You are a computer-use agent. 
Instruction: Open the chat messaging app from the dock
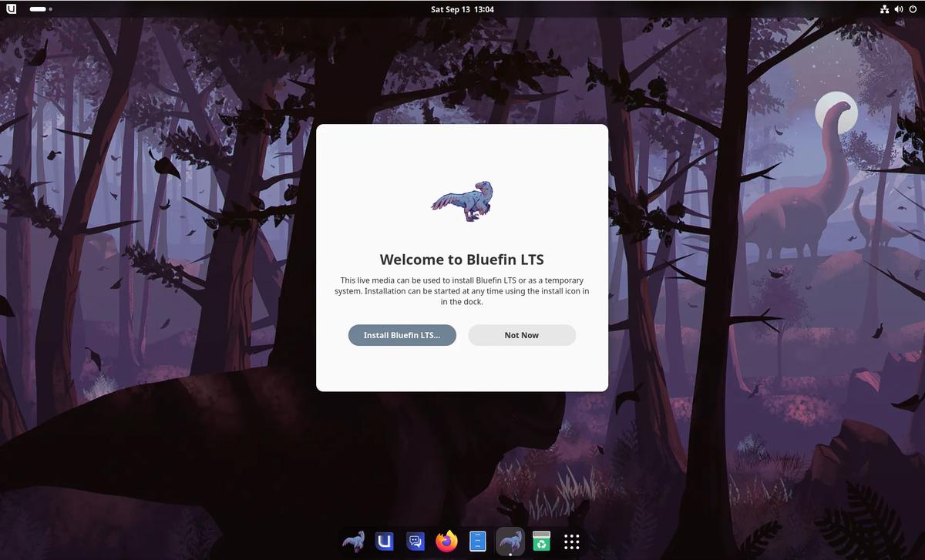(415, 542)
